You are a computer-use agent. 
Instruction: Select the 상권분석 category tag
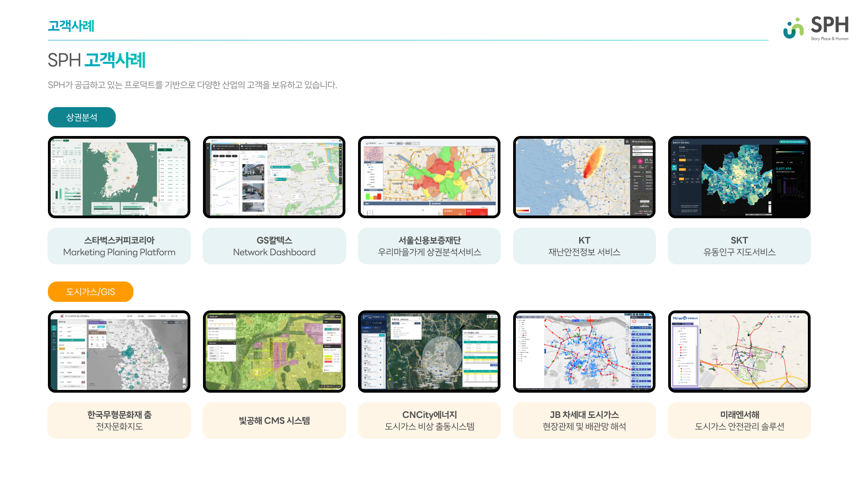[x=82, y=117]
